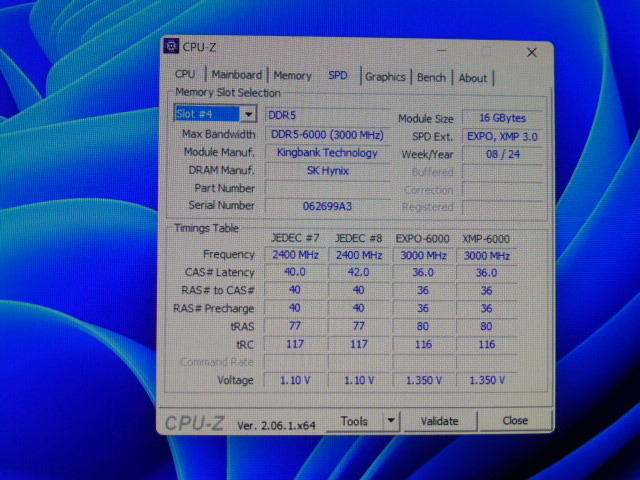Screen dimensions: 640x480
Task: Click the EXPO-6000 voltage 1.350 V
Action: (423, 380)
